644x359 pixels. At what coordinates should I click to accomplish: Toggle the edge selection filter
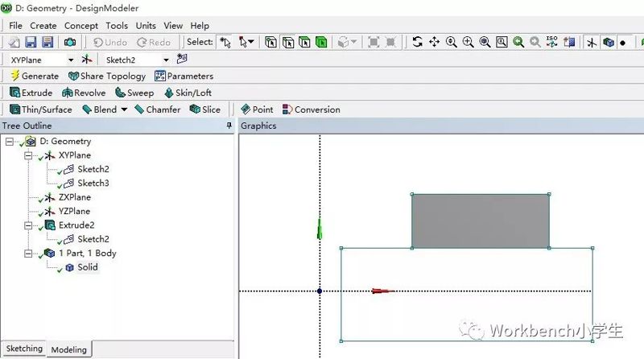288,42
